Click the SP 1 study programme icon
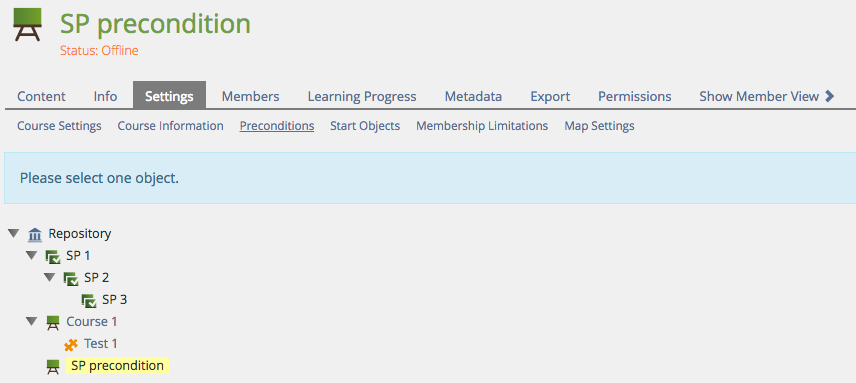This screenshot has width=856, height=383. pos(52,256)
